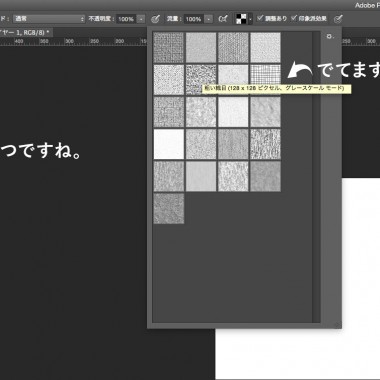Viewport: 380px width, 380px height.
Task: Select third pattern thumbnail in top row
Action: point(233,47)
